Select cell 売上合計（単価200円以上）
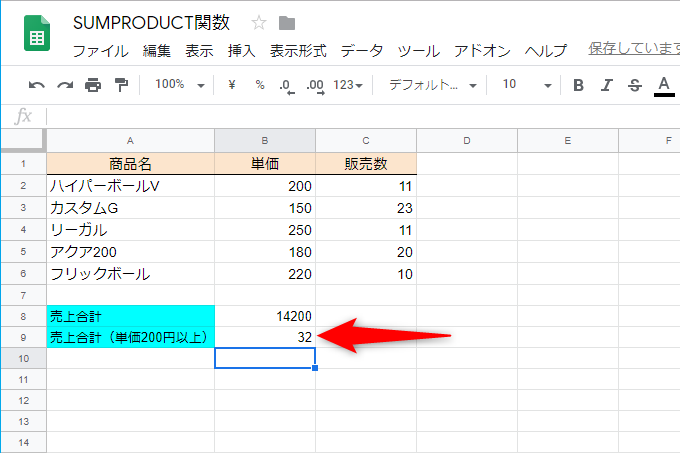 130,337
